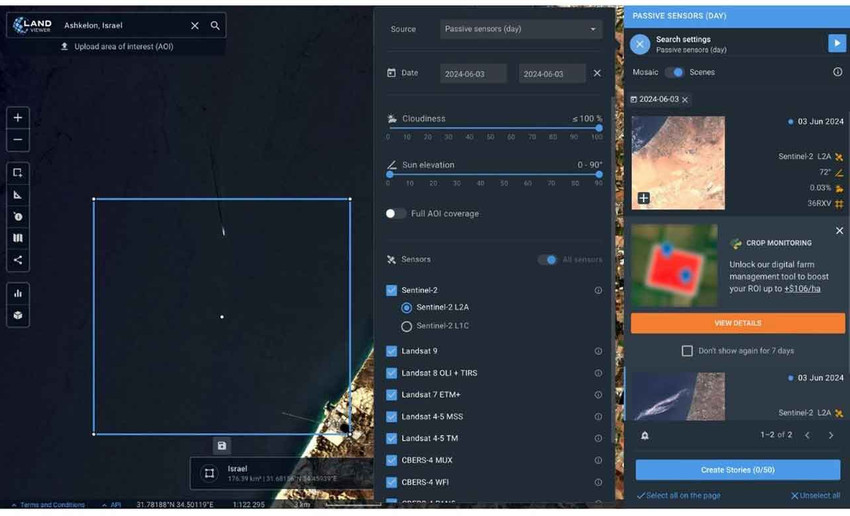Open the map comparison tool
Screen dimensions: 850x516
(18, 238)
